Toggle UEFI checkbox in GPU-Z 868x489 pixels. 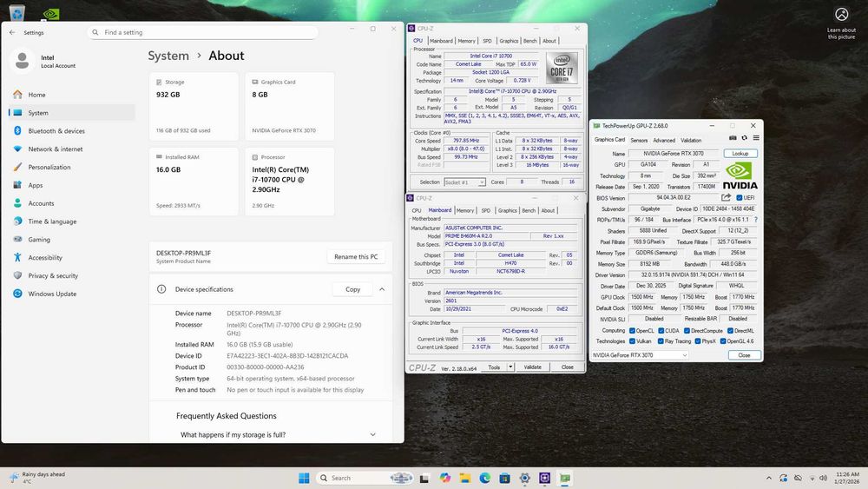click(x=739, y=198)
